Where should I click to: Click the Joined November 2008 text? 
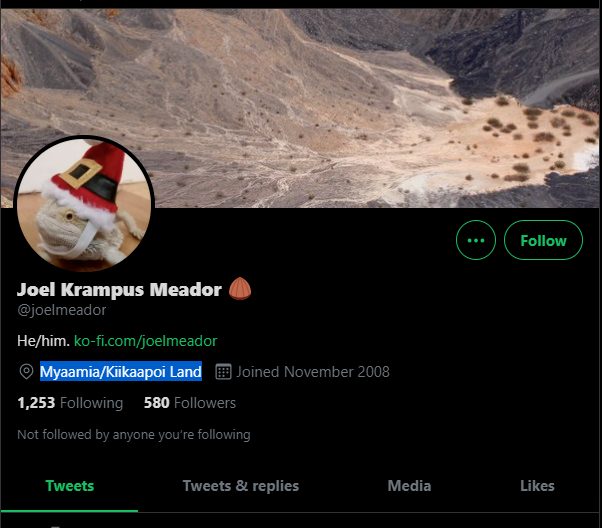(313, 372)
